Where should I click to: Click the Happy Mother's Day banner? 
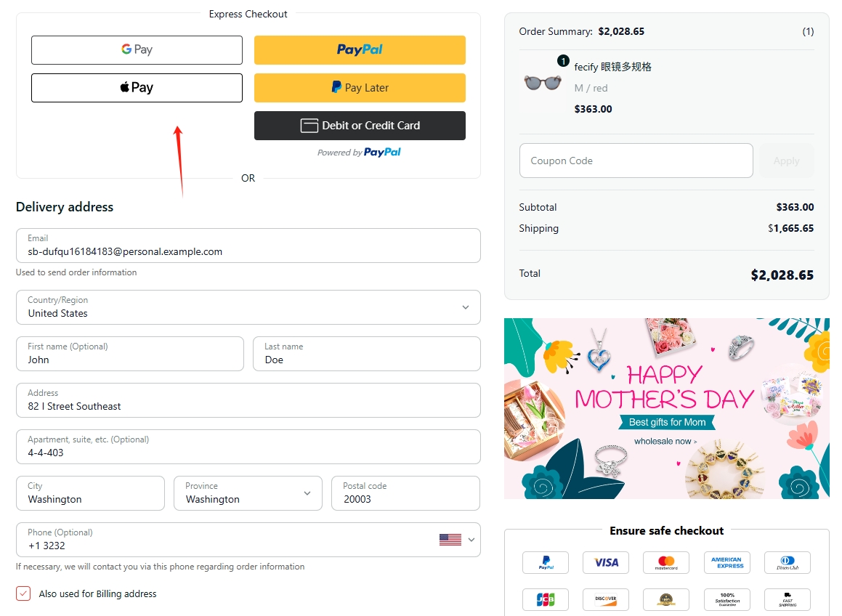tap(666, 408)
